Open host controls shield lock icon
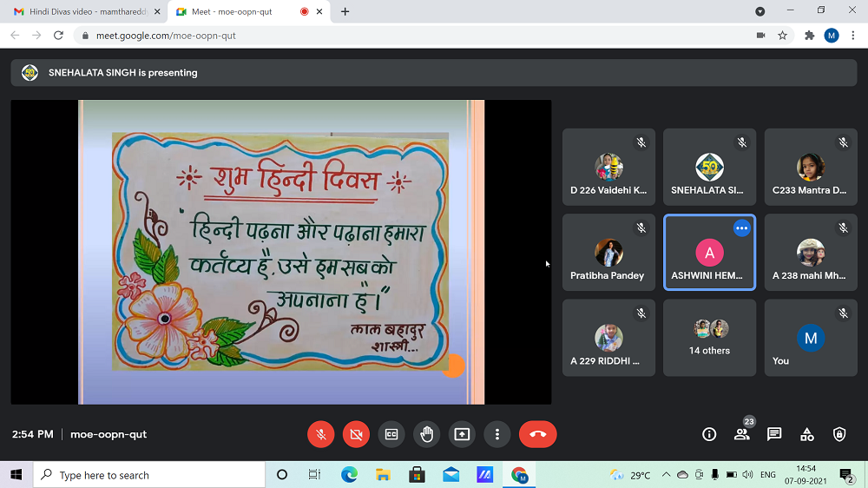This screenshot has height=488, width=868. click(839, 434)
